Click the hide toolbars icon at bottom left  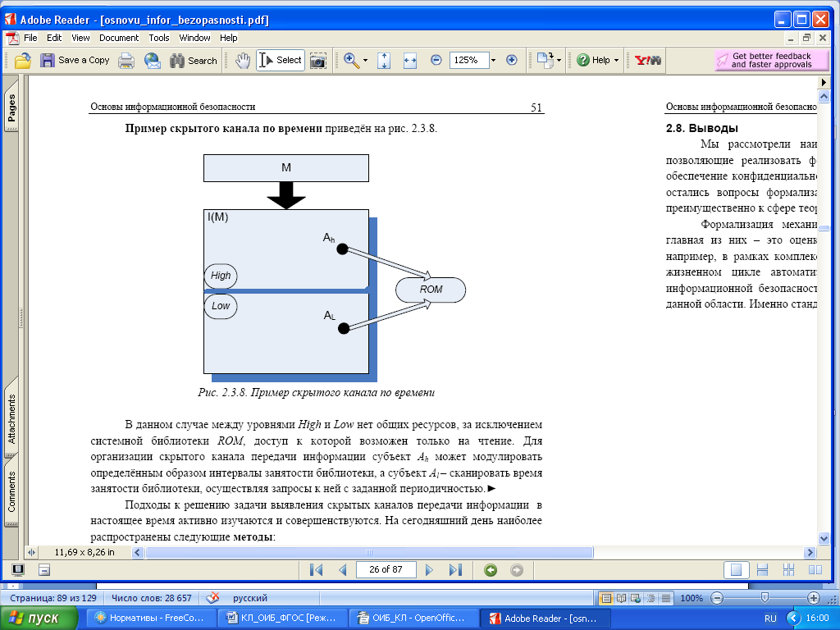pos(44,570)
